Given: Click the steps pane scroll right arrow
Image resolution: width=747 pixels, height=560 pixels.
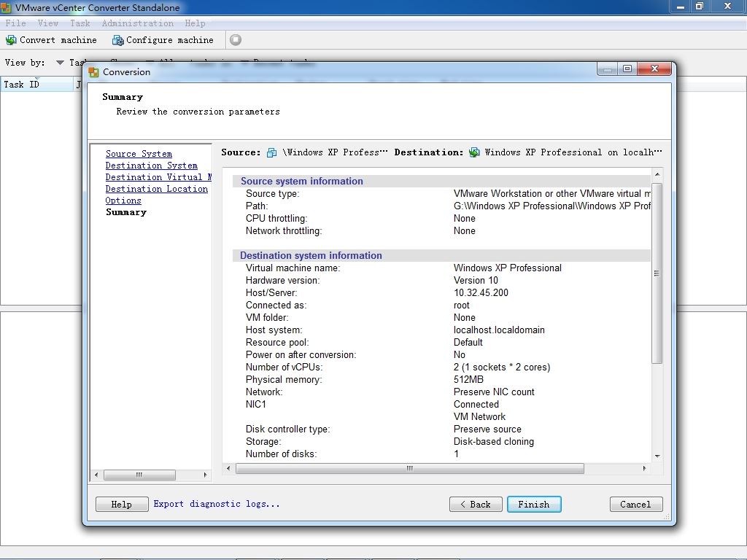Looking at the screenshot, I should coord(205,475).
